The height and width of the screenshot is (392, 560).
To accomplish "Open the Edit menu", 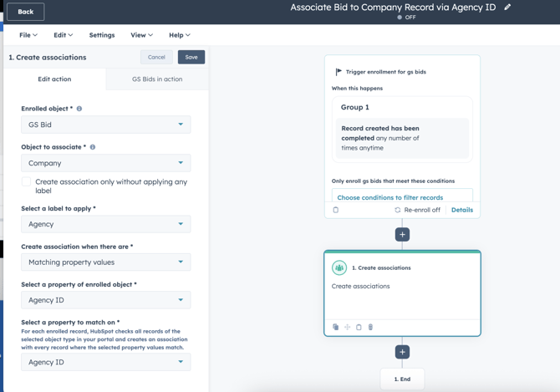I will (x=64, y=35).
